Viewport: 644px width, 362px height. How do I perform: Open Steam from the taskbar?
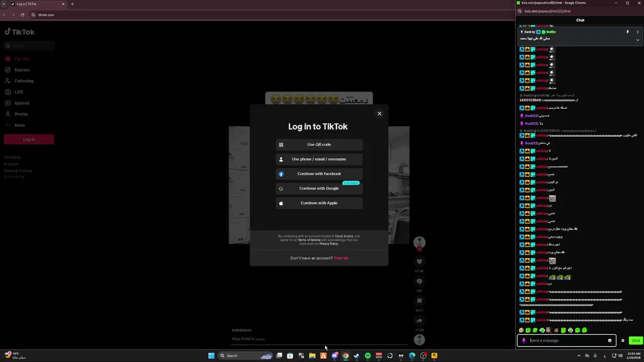(357, 355)
